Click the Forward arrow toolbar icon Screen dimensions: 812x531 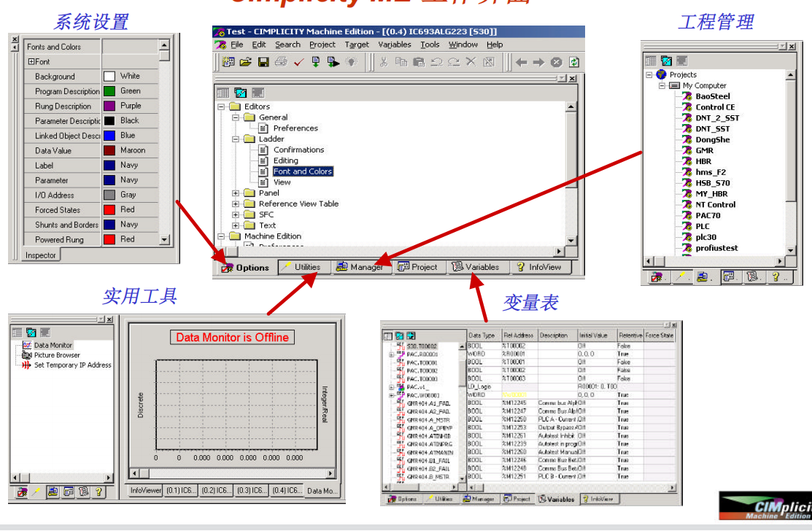538,62
